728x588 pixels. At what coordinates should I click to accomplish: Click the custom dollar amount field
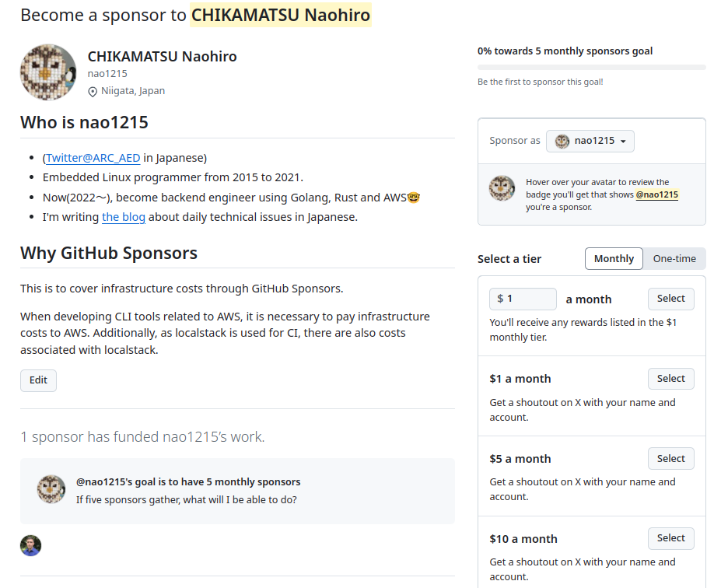[x=523, y=299]
